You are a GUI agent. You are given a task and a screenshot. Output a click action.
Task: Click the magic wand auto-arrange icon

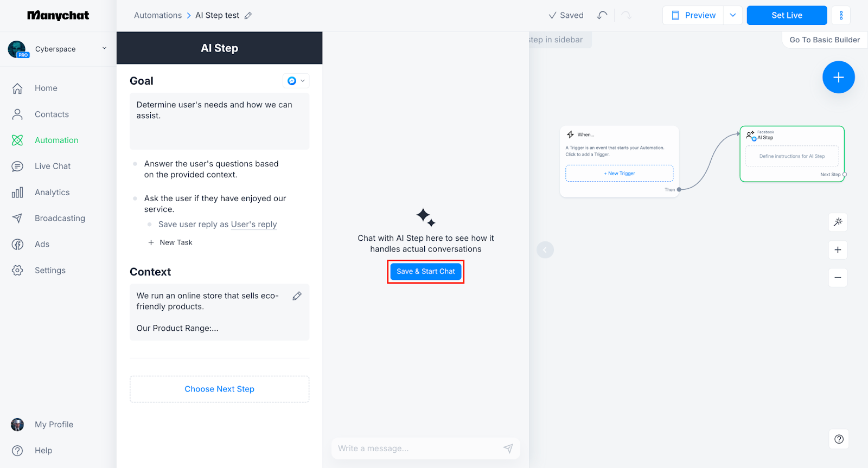click(x=838, y=222)
